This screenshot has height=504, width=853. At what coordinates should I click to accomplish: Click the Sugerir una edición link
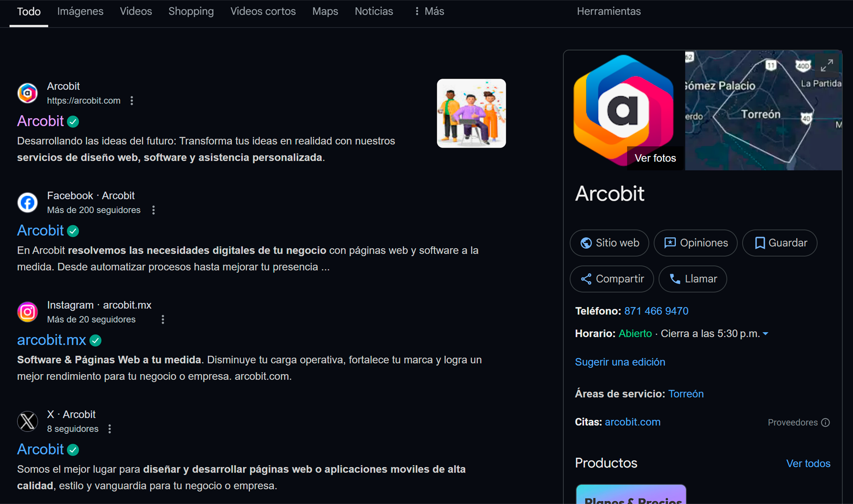(x=620, y=362)
